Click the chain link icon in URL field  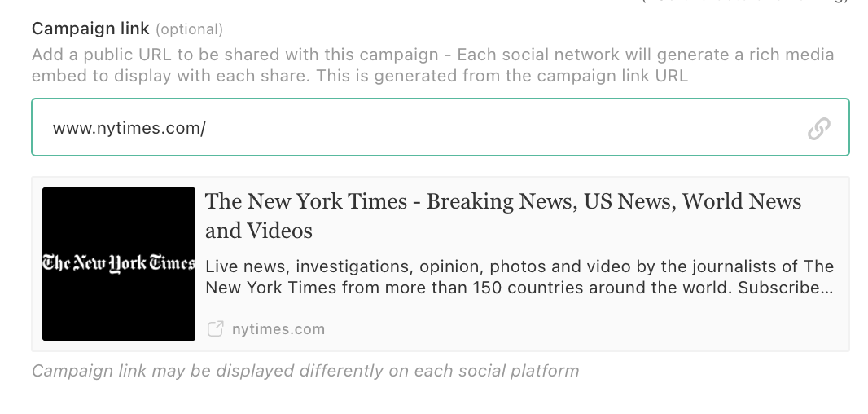pos(818,128)
